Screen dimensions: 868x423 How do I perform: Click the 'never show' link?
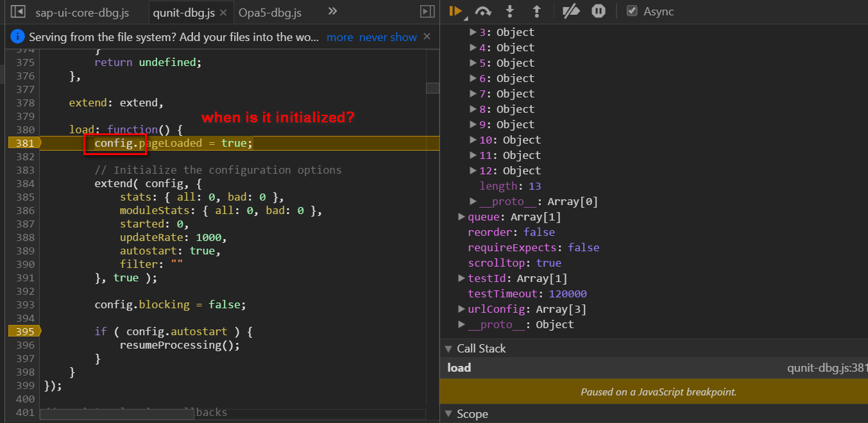[388, 37]
